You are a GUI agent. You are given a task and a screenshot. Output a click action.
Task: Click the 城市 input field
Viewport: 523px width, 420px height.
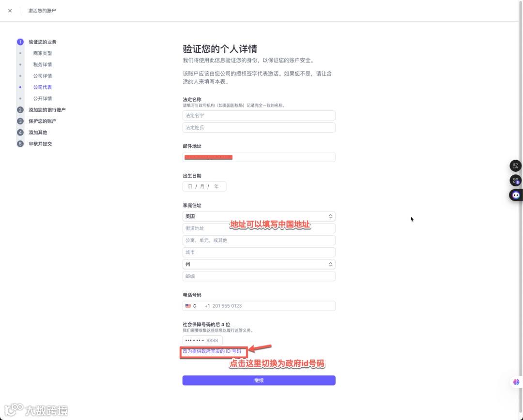click(x=259, y=252)
